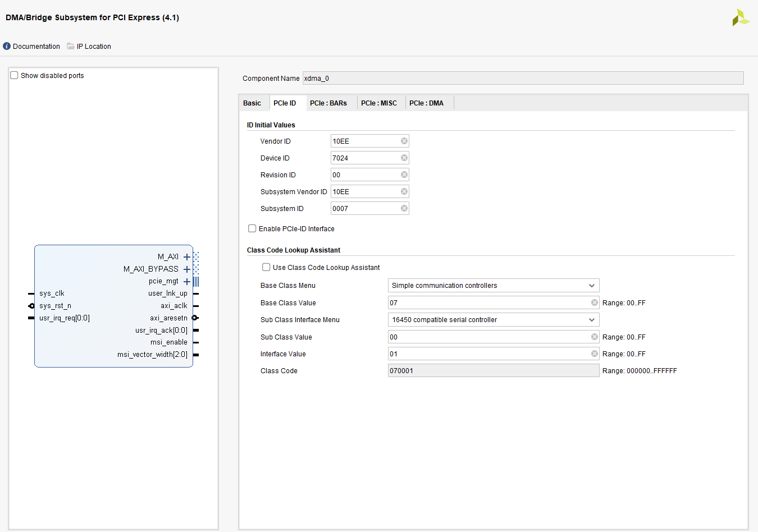This screenshot has height=532, width=758.
Task: Click the Class Code read-only field
Action: coord(494,370)
